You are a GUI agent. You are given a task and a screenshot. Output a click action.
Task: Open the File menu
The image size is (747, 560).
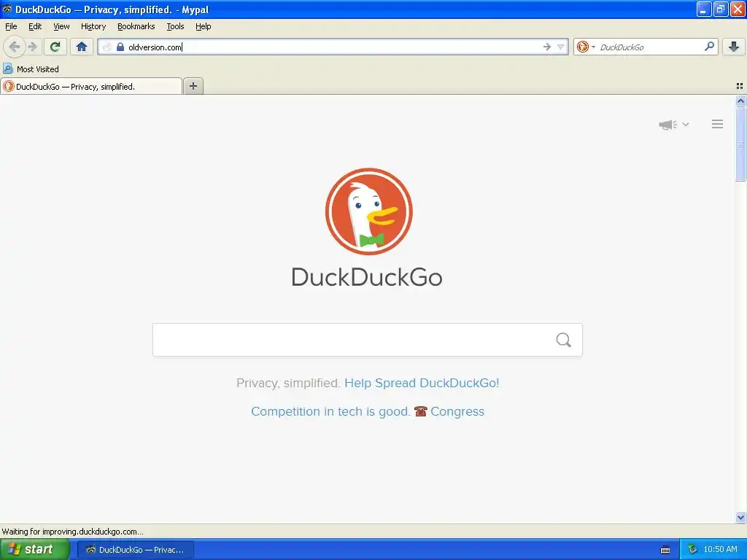point(11,26)
